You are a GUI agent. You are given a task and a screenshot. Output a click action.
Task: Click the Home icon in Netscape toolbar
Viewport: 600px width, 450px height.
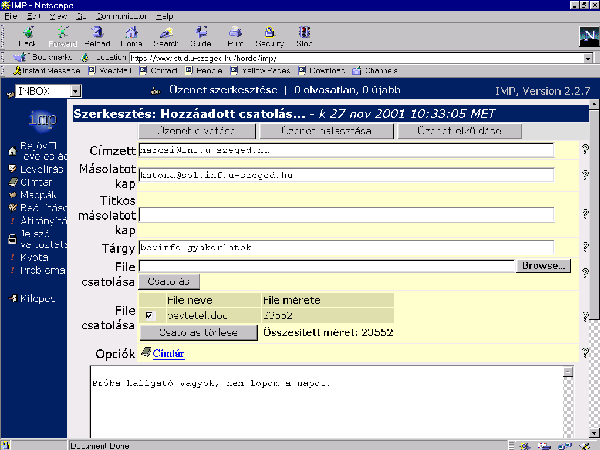point(131,34)
